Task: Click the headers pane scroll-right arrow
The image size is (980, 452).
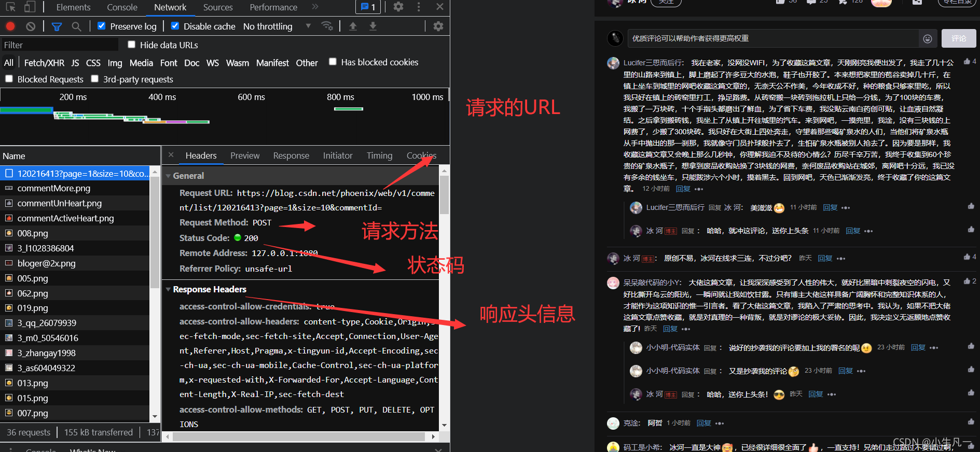Action: (434, 436)
